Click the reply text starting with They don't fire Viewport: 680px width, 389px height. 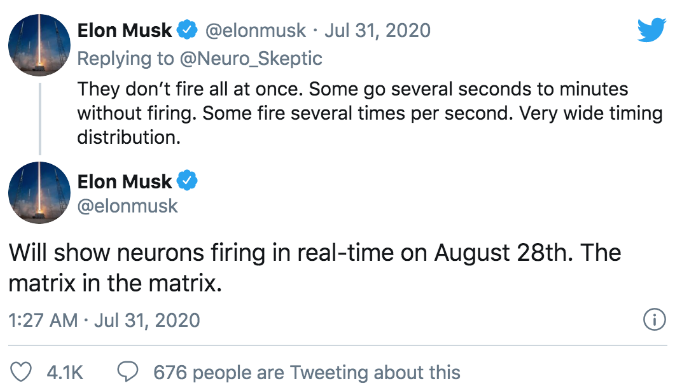click(370, 113)
